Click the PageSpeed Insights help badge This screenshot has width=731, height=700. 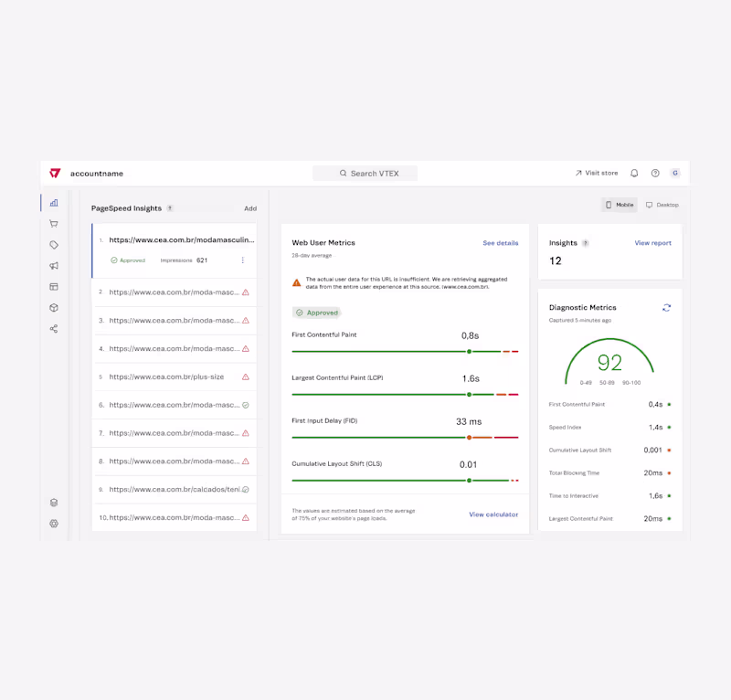point(170,208)
